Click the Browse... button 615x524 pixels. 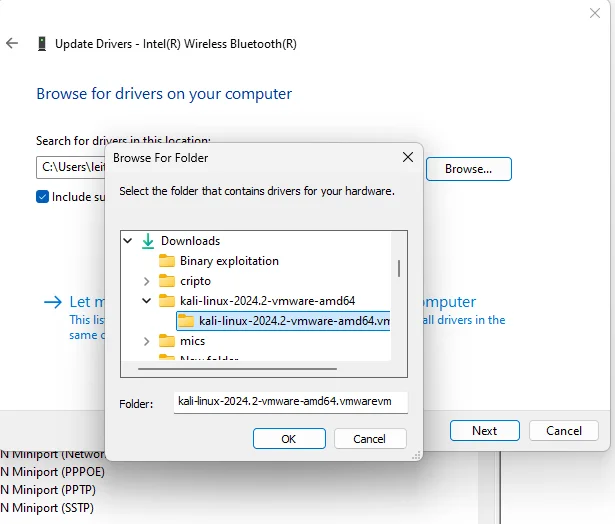click(469, 169)
